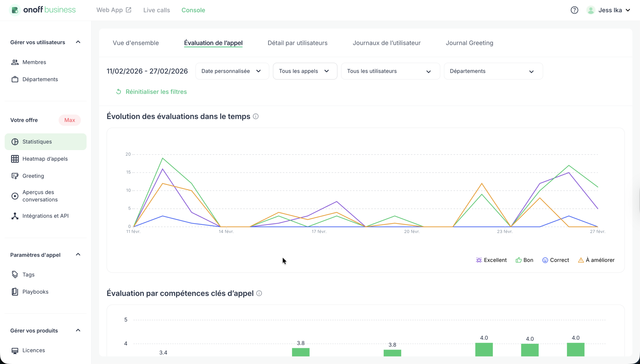Toggle the Excellent legend item
This screenshot has width=640, height=364.
pyautogui.click(x=491, y=260)
